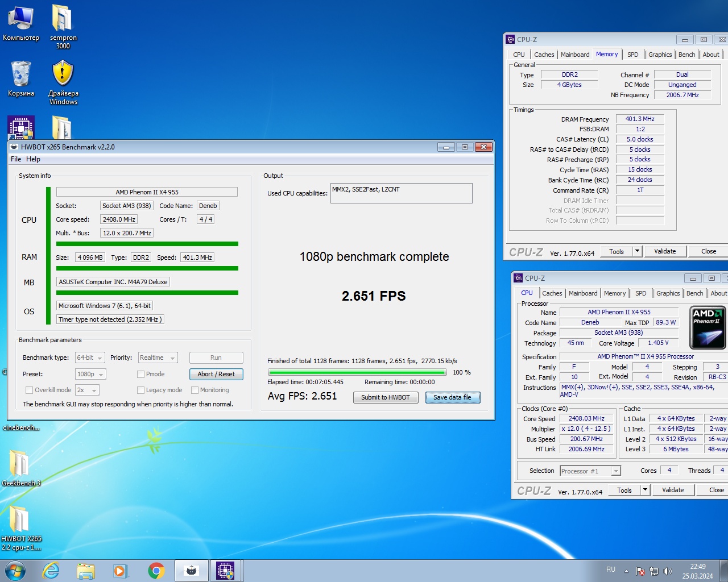Toggle the Overkill mode checkbox
This screenshot has height=582, width=728.
[x=29, y=390]
